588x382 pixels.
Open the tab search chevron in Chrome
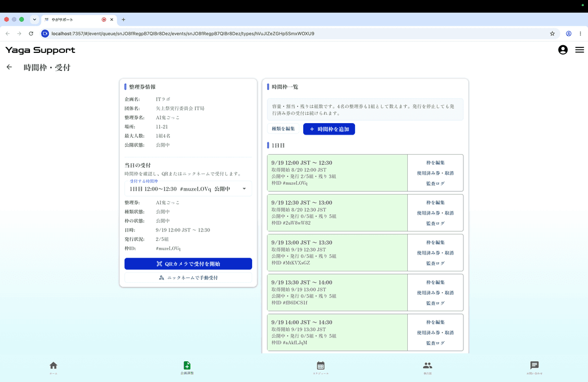34,20
